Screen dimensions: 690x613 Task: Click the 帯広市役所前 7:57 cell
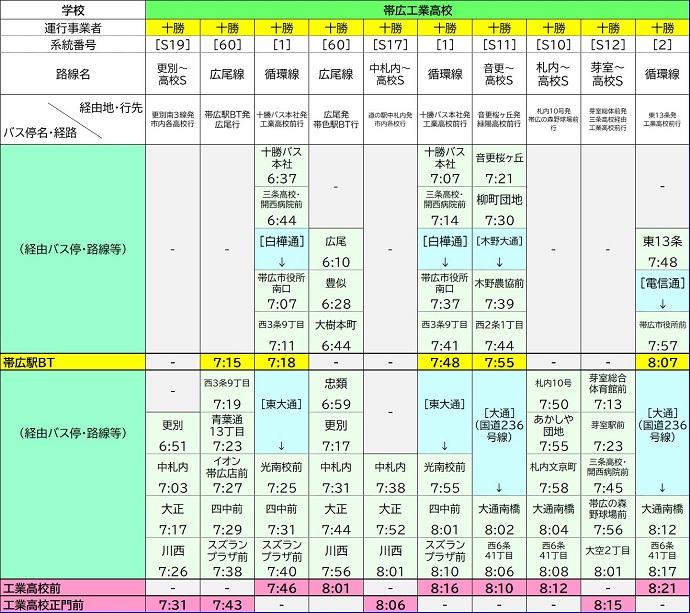[662, 333]
